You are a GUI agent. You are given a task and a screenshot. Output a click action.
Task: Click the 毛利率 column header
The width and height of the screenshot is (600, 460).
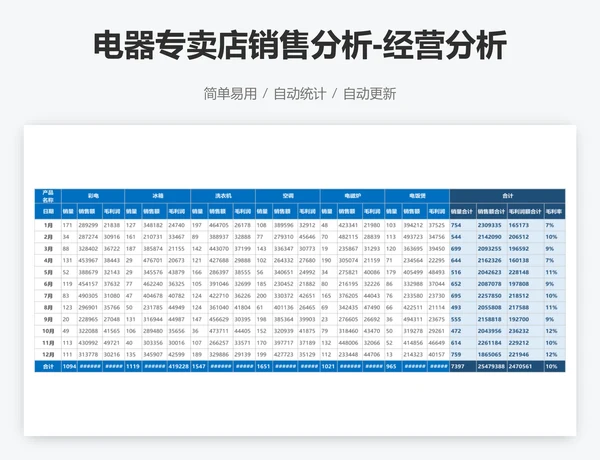[554, 211]
